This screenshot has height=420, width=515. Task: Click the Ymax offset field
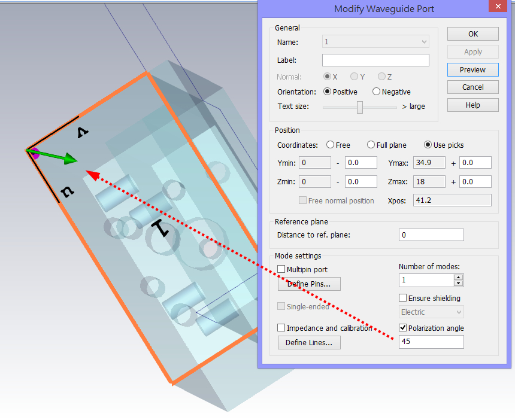pos(475,163)
